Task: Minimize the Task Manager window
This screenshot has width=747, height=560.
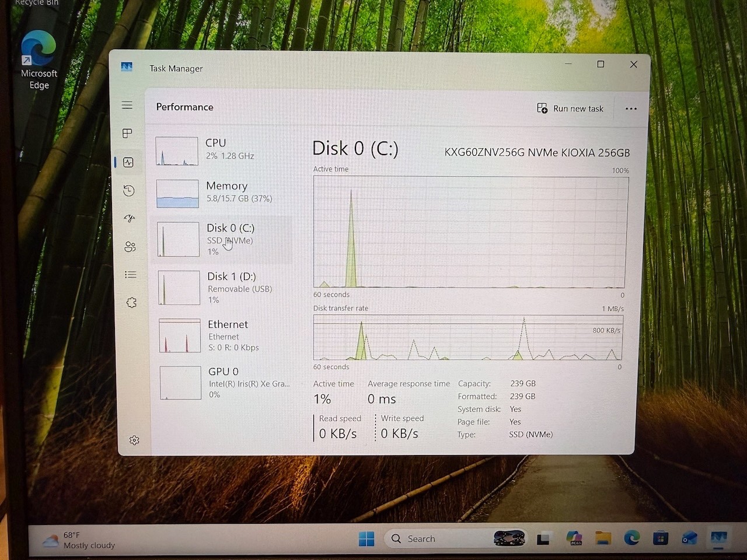Action: click(x=568, y=64)
